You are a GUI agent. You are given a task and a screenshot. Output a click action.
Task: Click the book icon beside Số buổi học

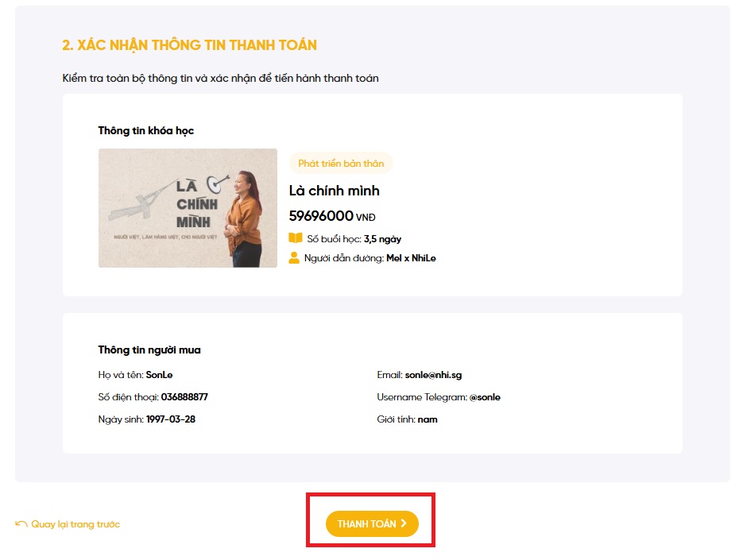tap(295, 238)
